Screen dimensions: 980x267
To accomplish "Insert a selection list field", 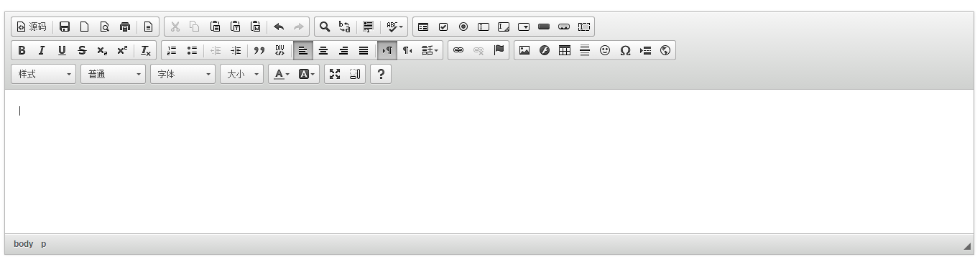I will click(x=524, y=27).
